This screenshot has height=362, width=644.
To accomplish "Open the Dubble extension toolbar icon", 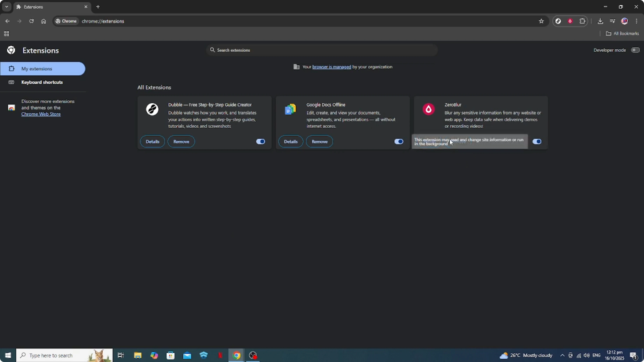I will point(558,21).
